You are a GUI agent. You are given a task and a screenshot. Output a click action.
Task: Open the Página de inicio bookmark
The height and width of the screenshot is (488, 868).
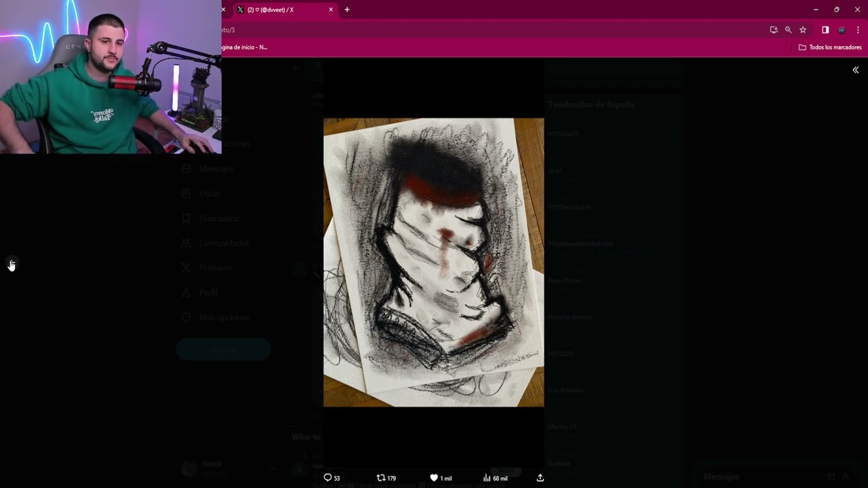point(245,47)
